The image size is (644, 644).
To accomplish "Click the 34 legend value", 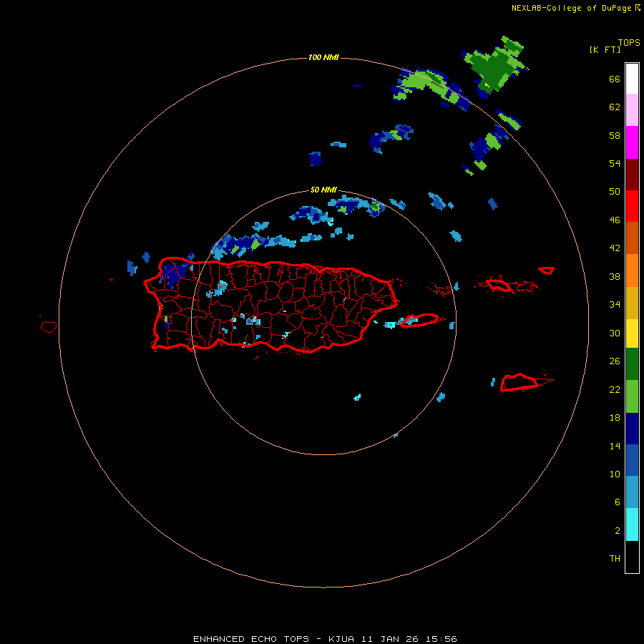I will [x=615, y=305].
